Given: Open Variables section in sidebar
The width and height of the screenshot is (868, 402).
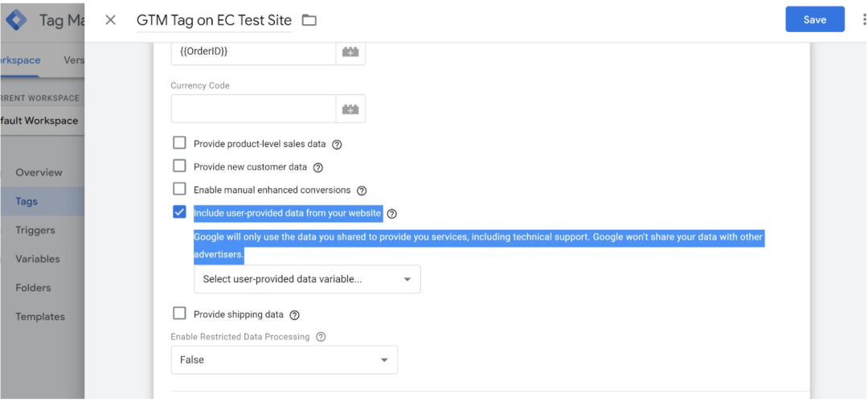Looking at the screenshot, I should (x=38, y=259).
